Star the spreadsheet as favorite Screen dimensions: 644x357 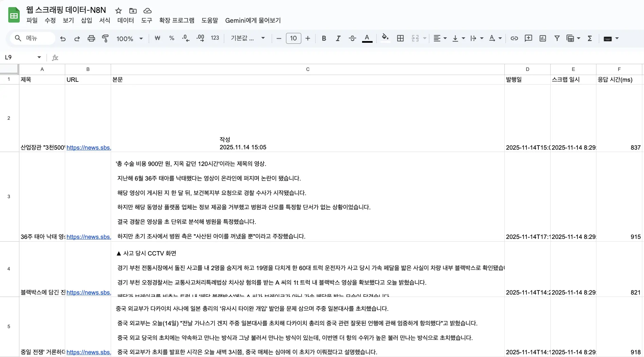click(118, 11)
